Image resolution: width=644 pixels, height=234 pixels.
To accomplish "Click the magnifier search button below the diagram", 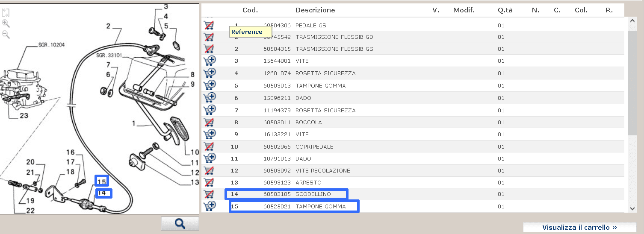I will pos(180,223).
